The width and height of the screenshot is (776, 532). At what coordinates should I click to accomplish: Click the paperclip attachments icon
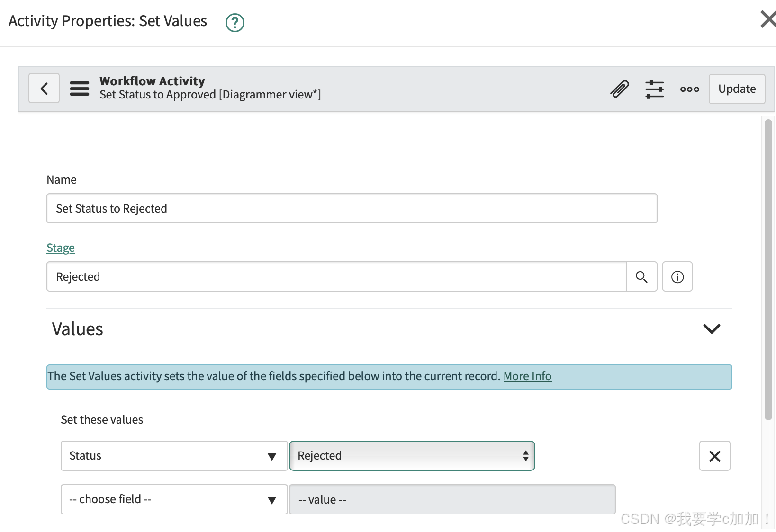tap(619, 89)
